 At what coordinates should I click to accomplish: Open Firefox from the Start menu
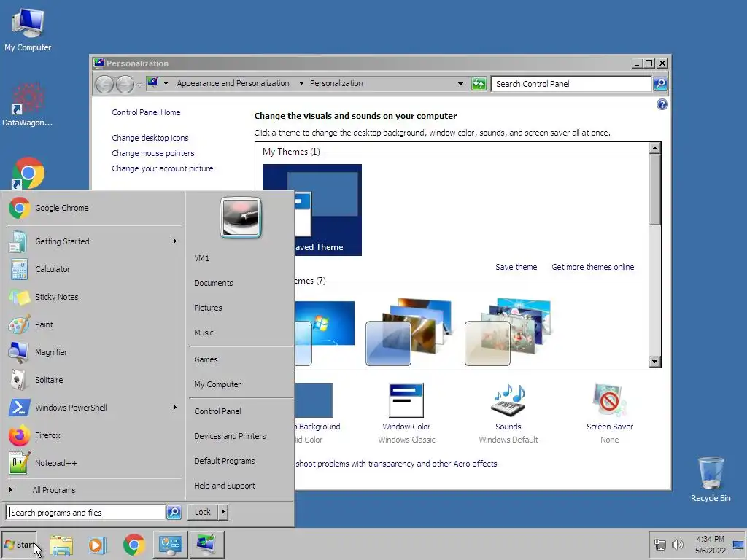tap(94, 435)
